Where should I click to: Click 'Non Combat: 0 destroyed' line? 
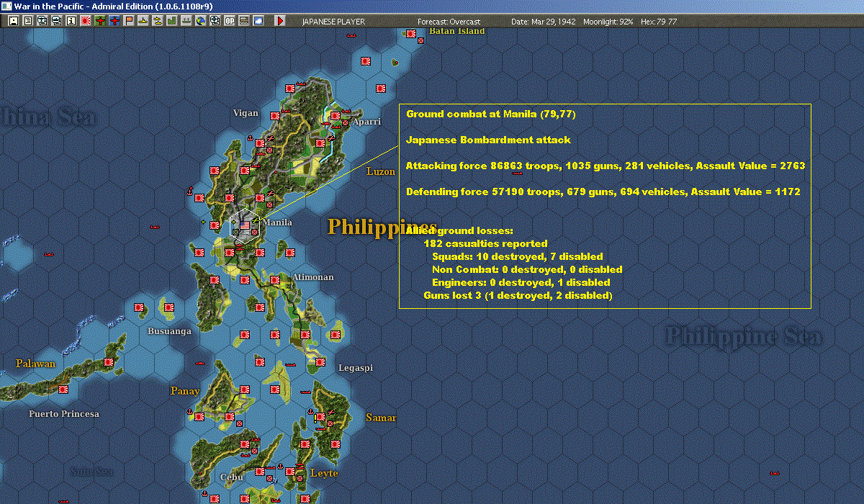tap(527, 269)
